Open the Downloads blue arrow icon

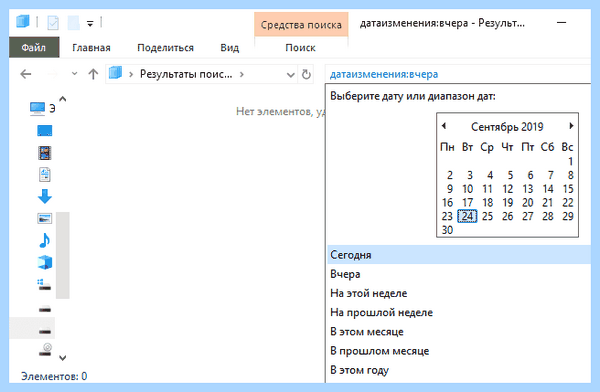(x=45, y=196)
